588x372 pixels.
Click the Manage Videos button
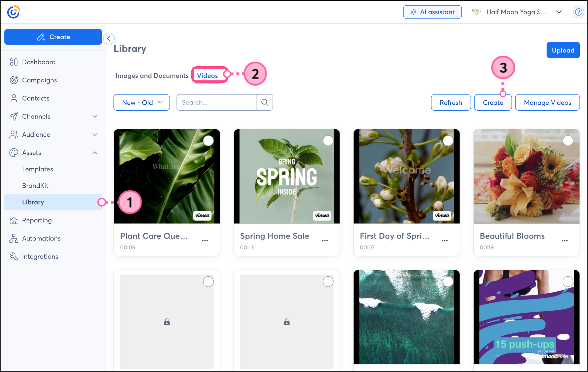[547, 102]
